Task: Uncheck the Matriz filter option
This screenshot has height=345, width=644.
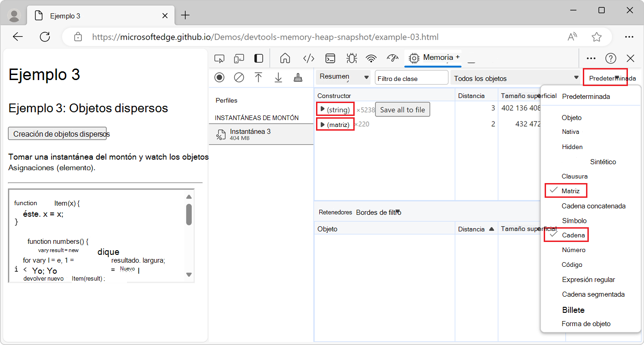Action: click(570, 191)
